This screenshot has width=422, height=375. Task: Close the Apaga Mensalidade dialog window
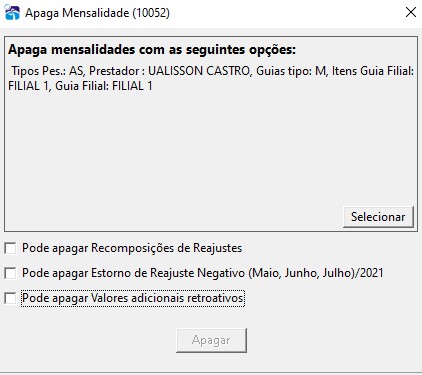[x=411, y=12]
